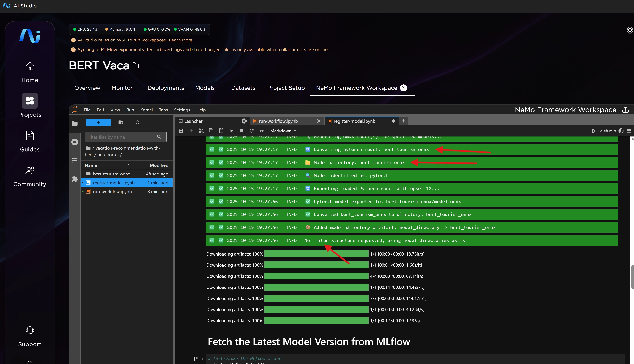
Task: Open the Kernel menu
Action: pyautogui.click(x=146, y=110)
